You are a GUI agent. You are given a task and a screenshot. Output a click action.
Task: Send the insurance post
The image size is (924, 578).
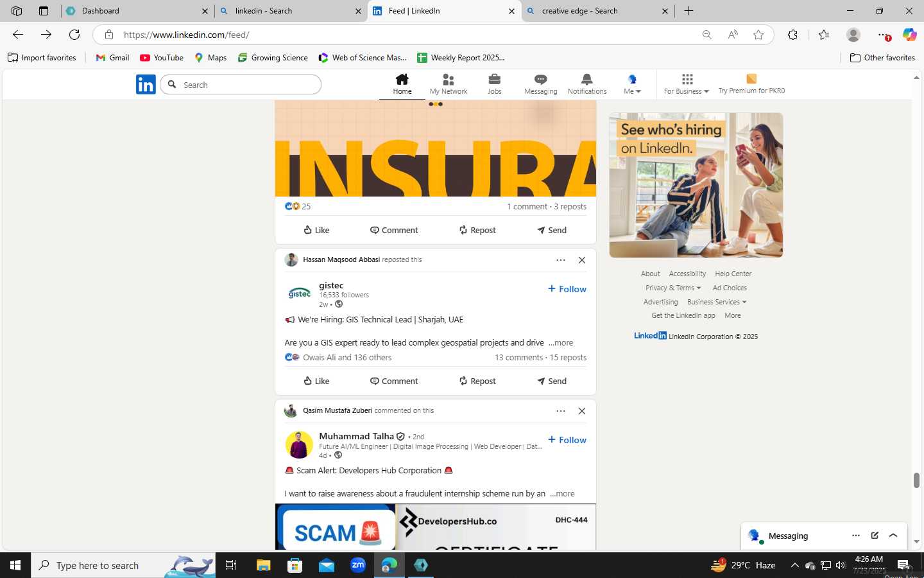pos(552,230)
